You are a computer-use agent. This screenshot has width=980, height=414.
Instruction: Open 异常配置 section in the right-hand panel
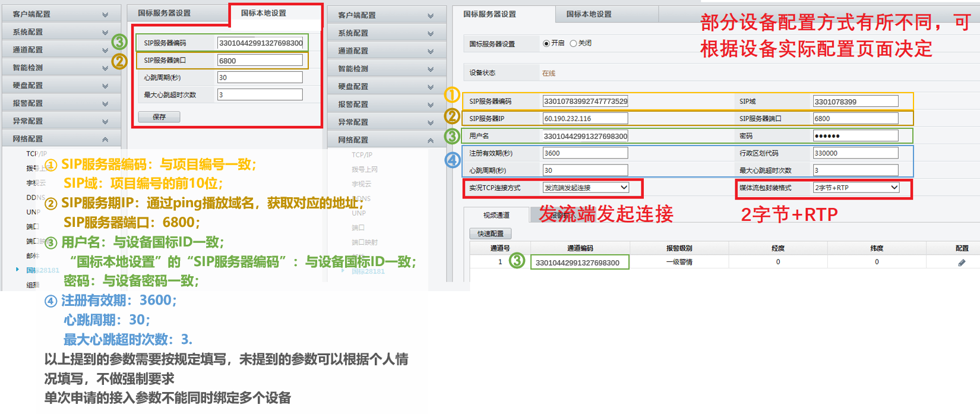tap(387, 122)
